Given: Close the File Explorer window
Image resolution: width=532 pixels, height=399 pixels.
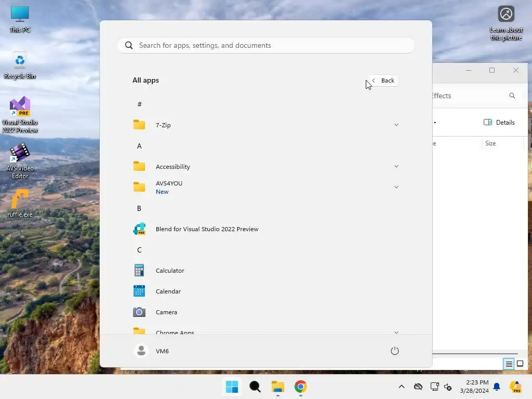Looking at the screenshot, I should pos(516,70).
